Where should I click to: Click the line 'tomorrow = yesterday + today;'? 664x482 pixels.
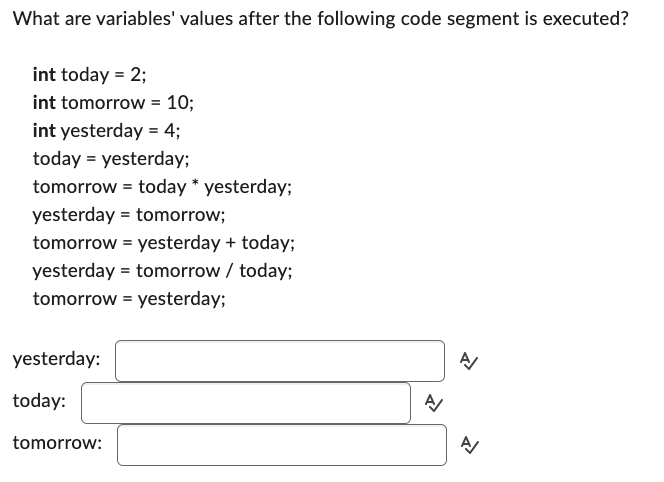[x=164, y=243]
